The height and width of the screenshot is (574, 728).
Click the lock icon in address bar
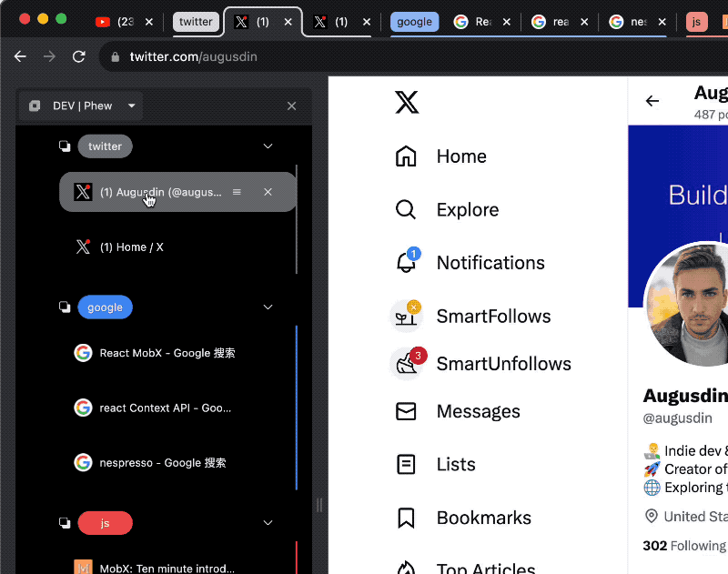116,57
